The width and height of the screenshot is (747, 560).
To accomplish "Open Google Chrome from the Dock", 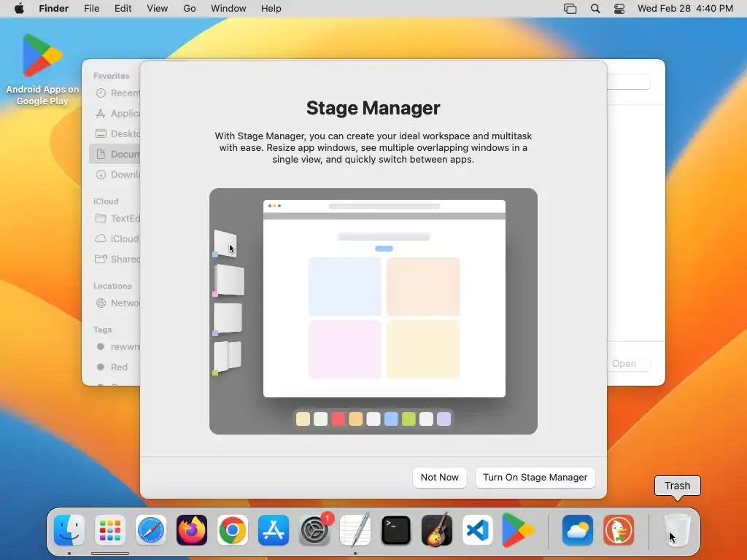I will (233, 530).
